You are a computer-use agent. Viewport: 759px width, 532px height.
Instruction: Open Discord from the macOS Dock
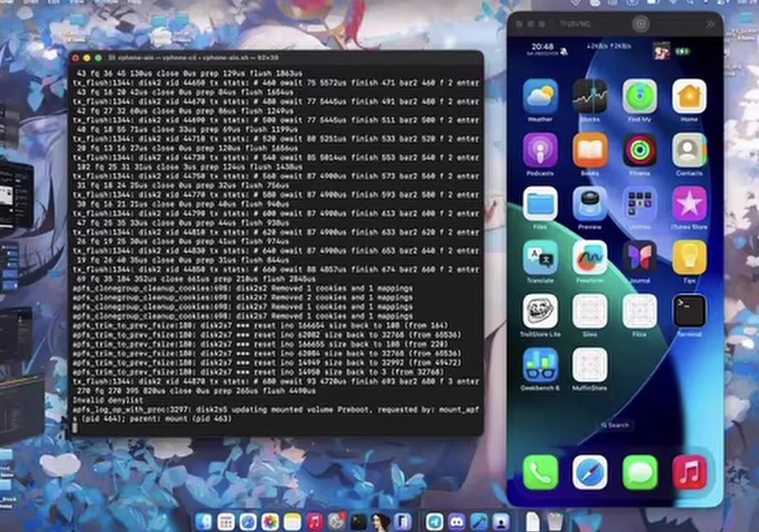coord(456,522)
